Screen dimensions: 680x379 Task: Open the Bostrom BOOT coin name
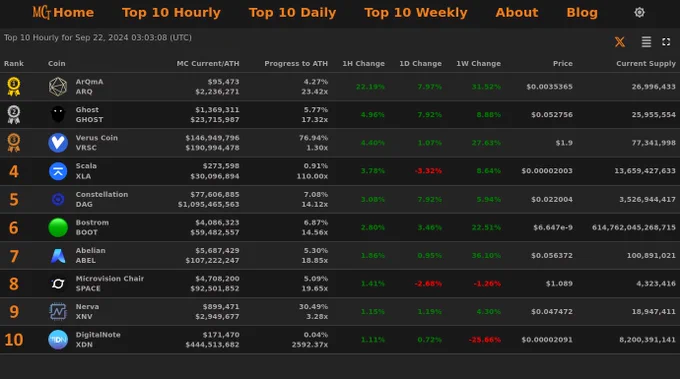92,227
